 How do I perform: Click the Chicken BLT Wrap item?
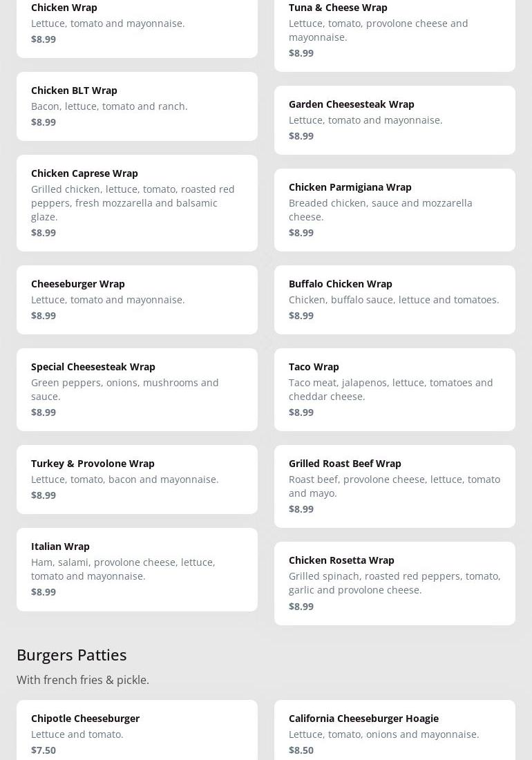coord(137,106)
